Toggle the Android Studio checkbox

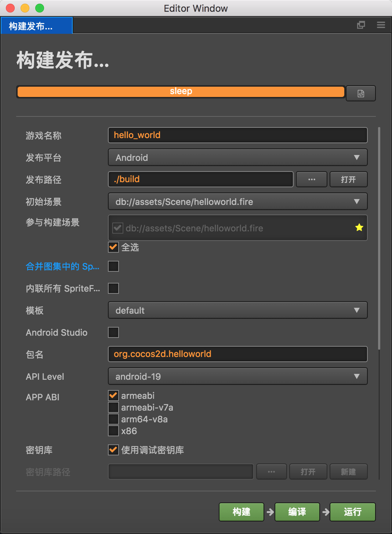coord(113,332)
